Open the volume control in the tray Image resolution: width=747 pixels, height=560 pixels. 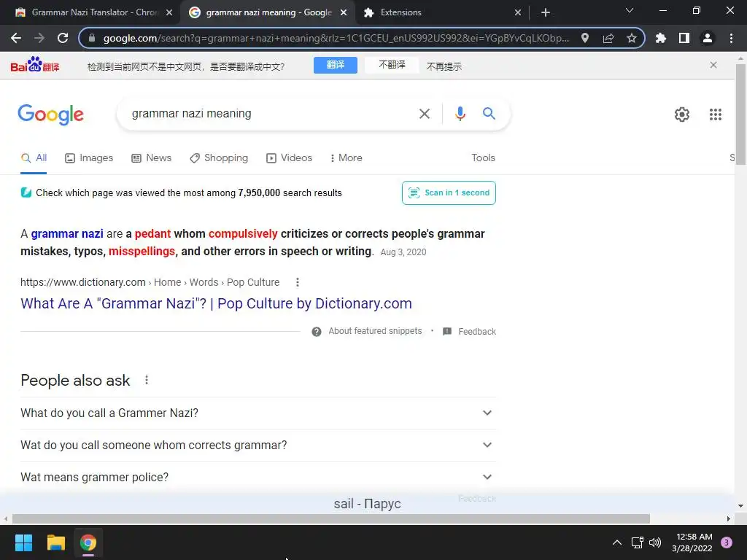pyautogui.click(x=656, y=542)
